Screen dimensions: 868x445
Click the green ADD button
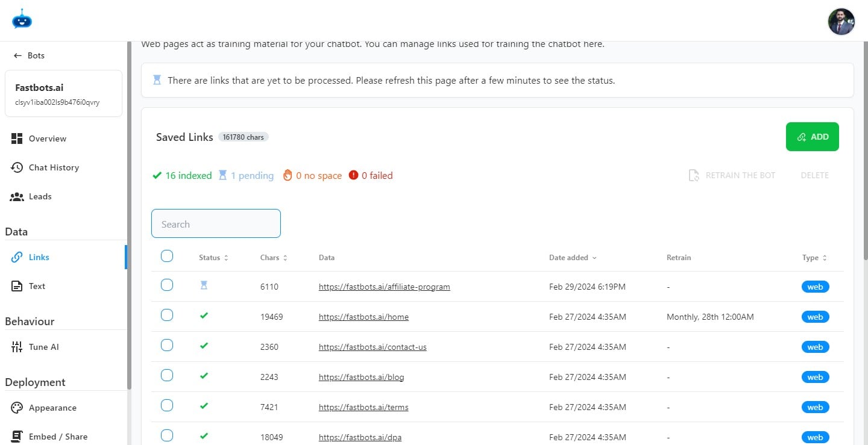click(812, 137)
